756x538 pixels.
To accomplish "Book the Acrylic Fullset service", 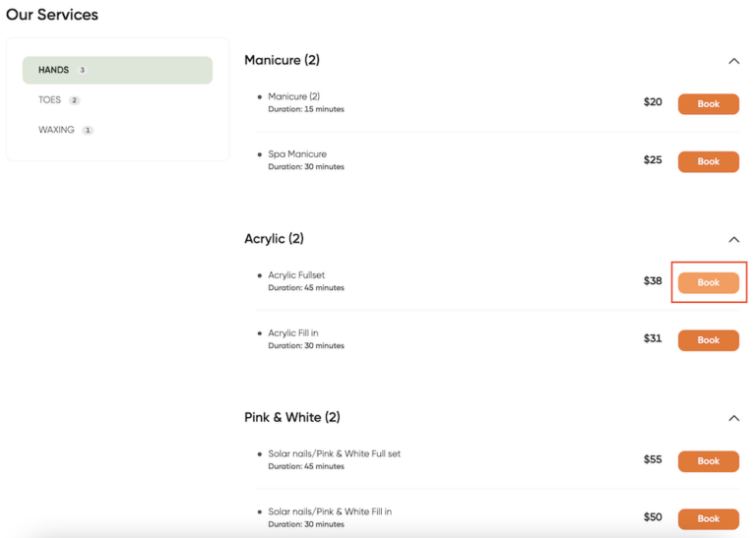I will point(709,282).
